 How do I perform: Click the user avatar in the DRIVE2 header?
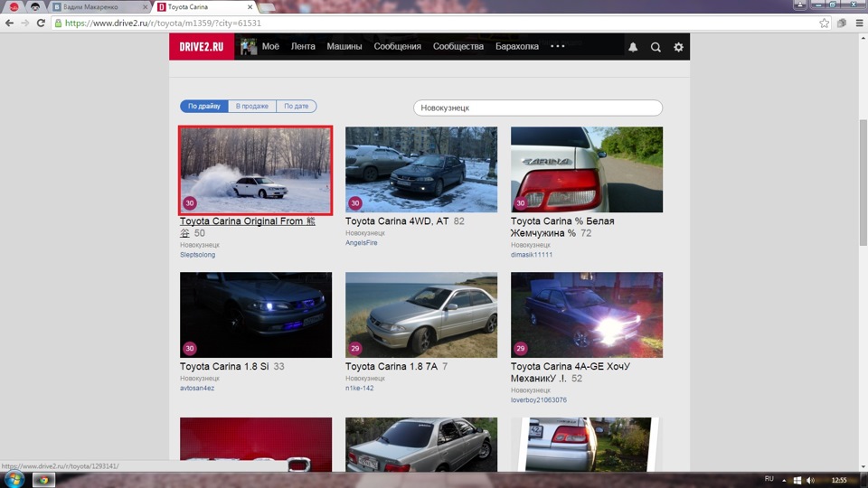249,46
